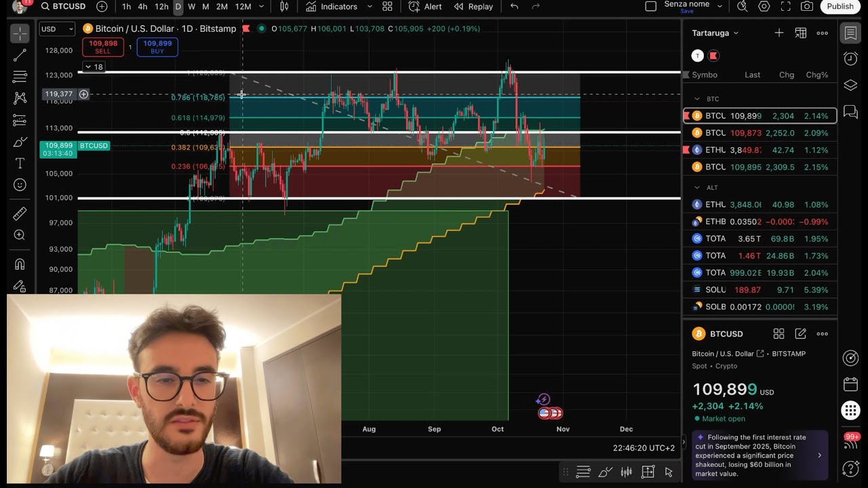Click the compare or add symbol plus icon
The image size is (868, 488).
(x=102, y=7)
